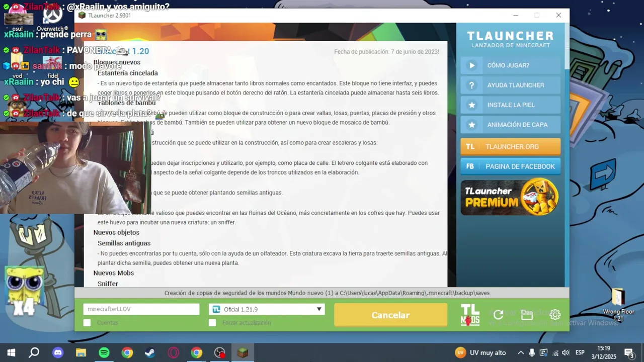644x362 pixels.
Task: Open Discord from the taskbar
Action: click(58, 352)
